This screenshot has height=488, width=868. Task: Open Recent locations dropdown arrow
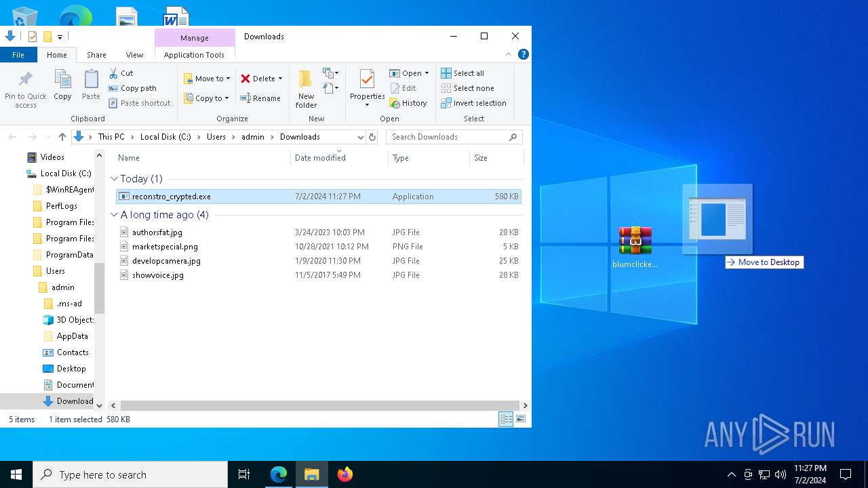[47, 137]
